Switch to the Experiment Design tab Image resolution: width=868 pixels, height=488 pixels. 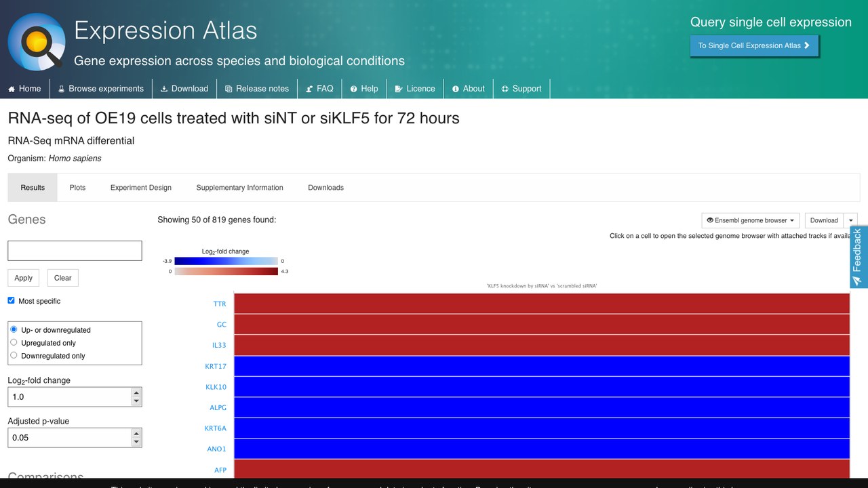pos(141,188)
